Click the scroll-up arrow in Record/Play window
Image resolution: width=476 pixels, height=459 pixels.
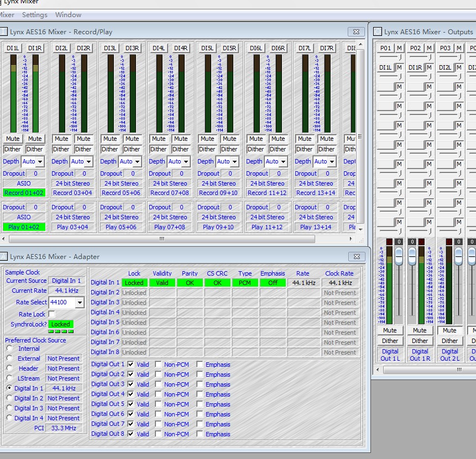(x=360, y=45)
